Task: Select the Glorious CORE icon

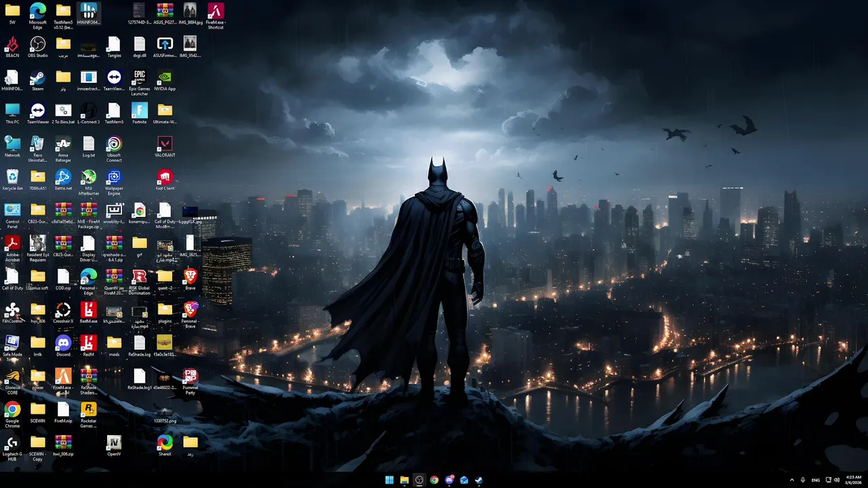Action: (12, 382)
